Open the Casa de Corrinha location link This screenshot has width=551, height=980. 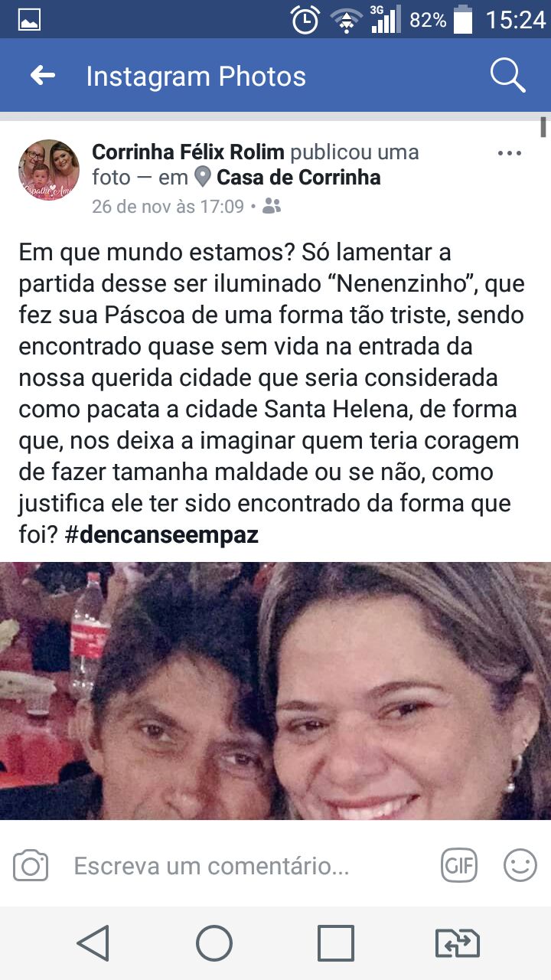[x=298, y=178]
